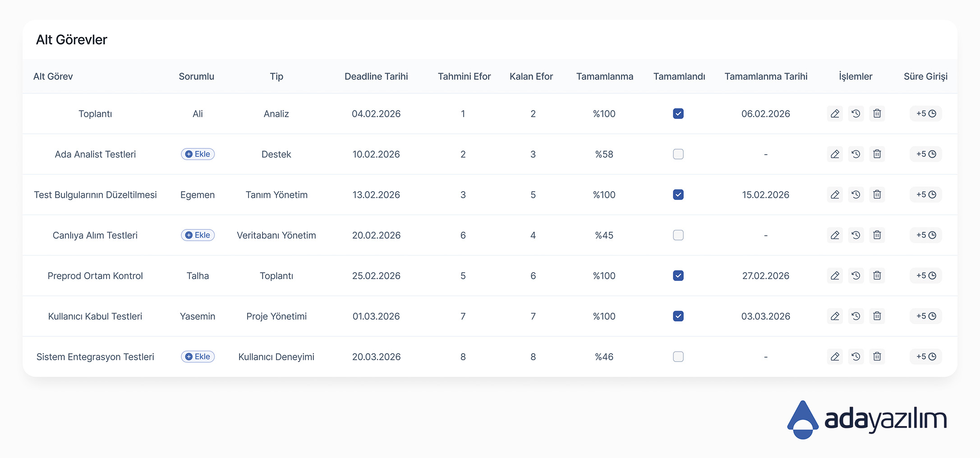Uncheck the Tamamlandı checkbox for Toplantı

678,114
